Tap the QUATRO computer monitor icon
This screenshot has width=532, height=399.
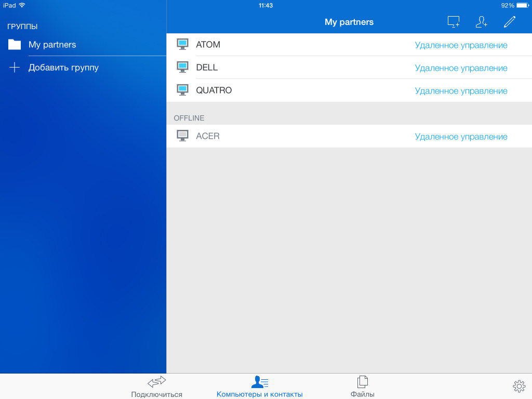(x=182, y=90)
